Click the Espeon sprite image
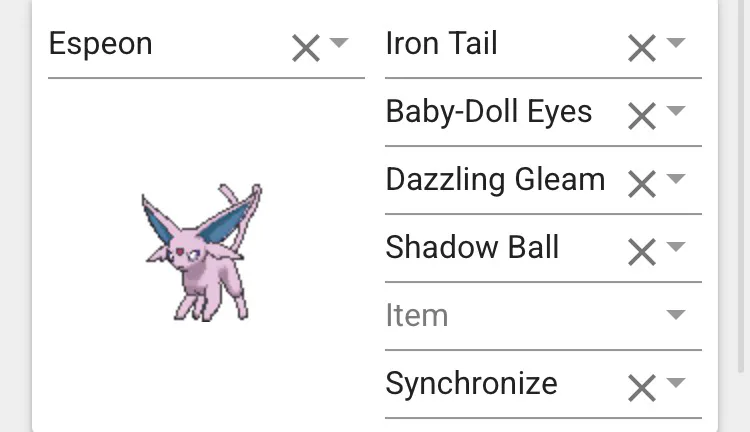Viewport: 750px width, 432px height. point(202,251)
